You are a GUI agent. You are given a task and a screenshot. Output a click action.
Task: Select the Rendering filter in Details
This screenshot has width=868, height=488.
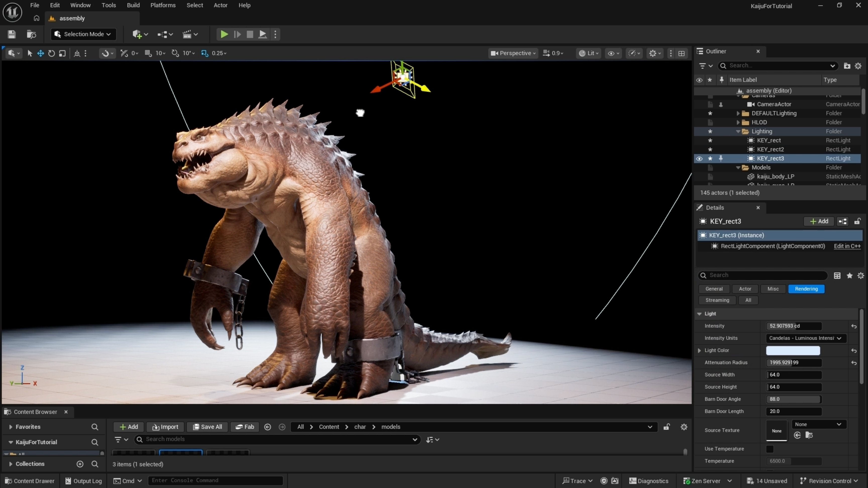pos(806,289)
